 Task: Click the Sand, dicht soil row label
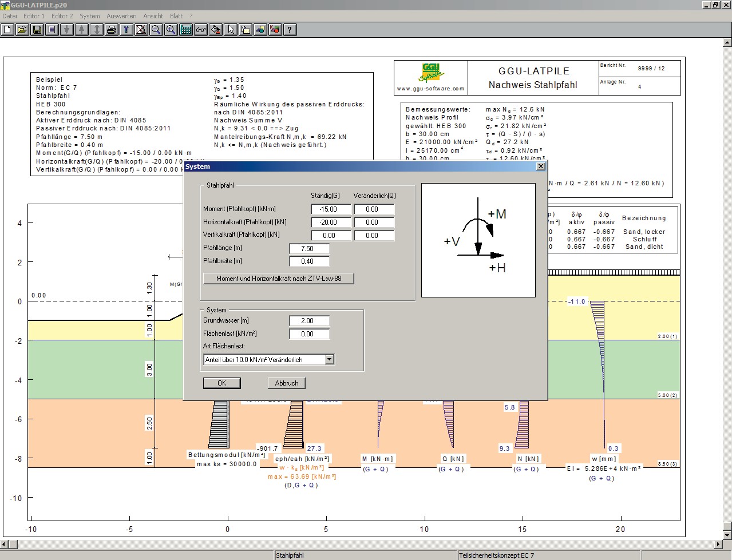coord(644,247)
